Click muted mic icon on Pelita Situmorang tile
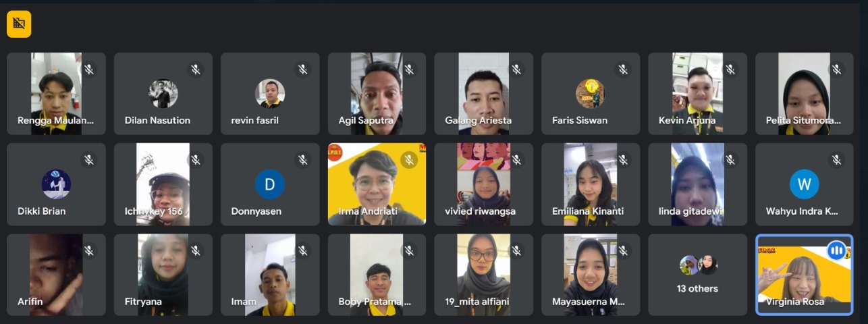Image resolution: width=868 pixels, height=324 pixels. click(837, 70)
